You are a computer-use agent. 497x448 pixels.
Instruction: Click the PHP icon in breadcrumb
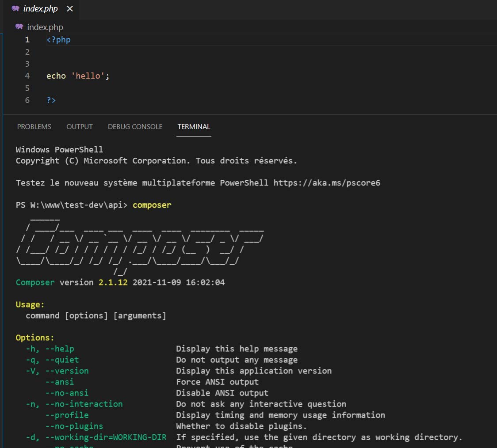click(19, 27)
